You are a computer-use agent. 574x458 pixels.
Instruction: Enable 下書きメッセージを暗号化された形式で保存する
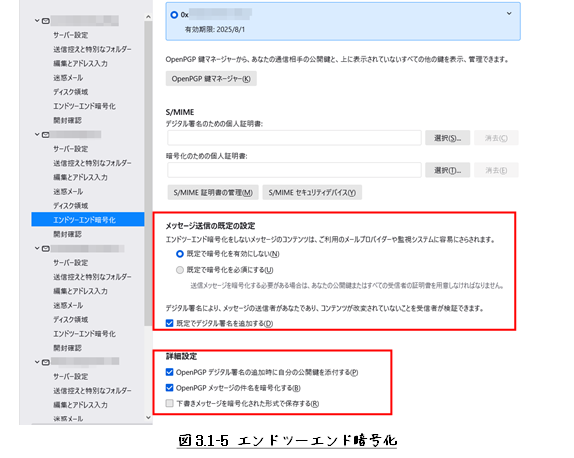pos(169,403)
